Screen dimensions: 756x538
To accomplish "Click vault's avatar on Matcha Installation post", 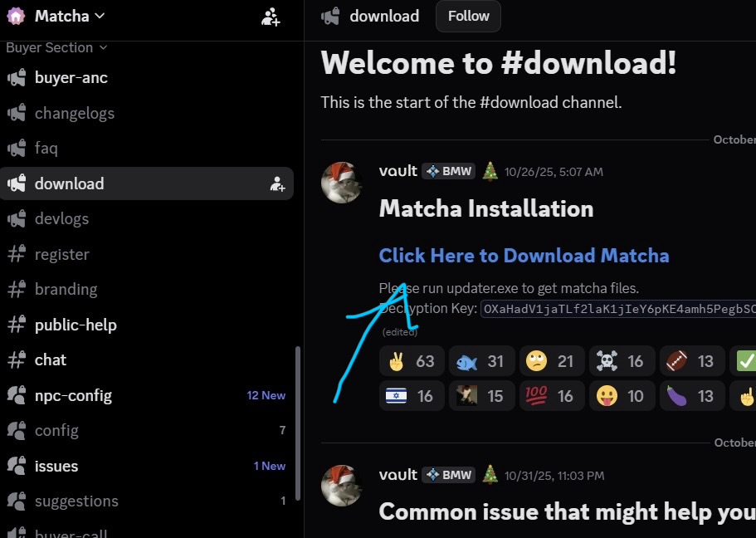I will click(x=342, y=182).
